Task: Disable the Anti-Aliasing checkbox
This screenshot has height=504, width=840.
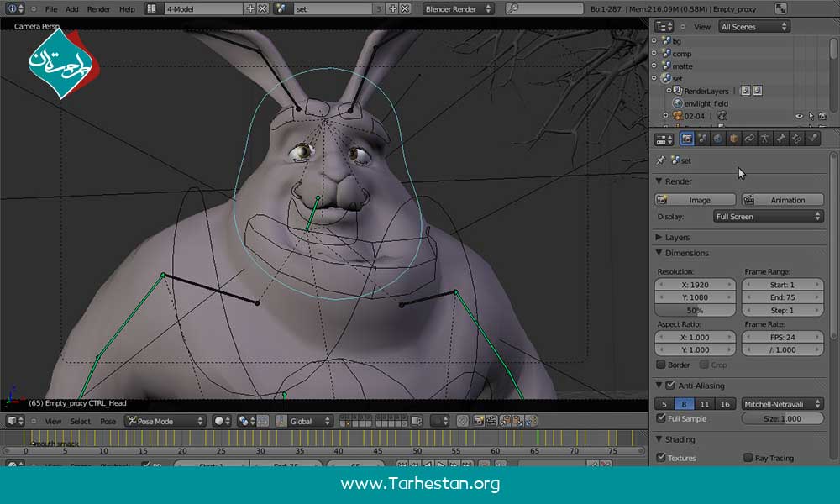Action: [670, 385]
